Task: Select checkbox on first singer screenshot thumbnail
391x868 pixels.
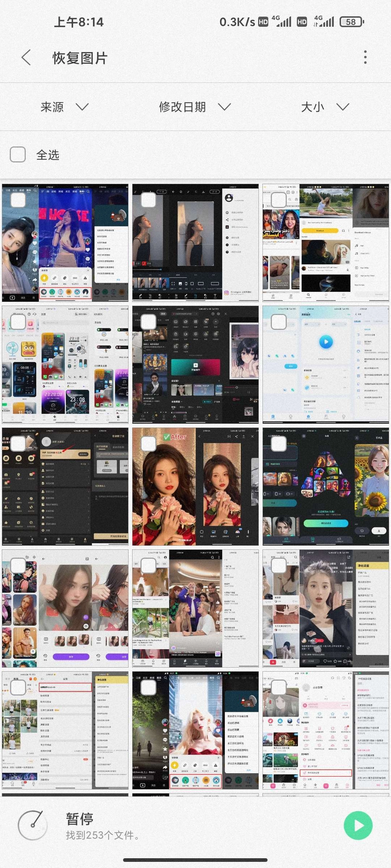Action: 18,200
